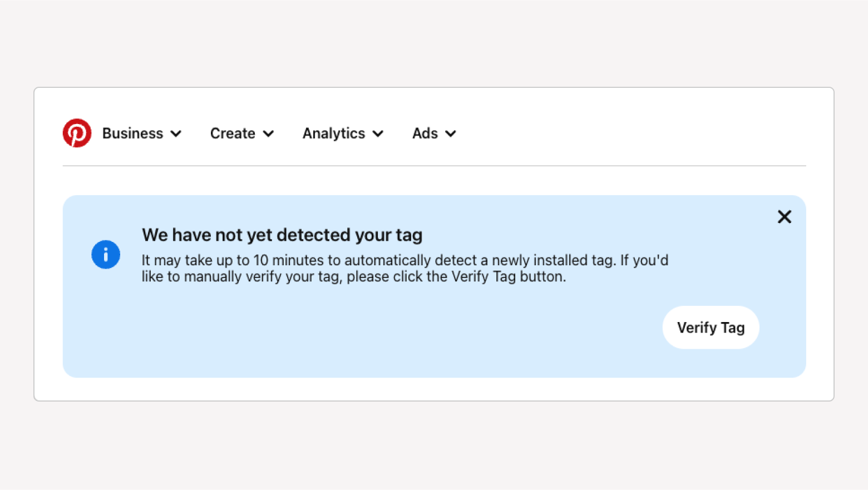
Task: Click the blue info icon
Action: [x=106, y=255]
